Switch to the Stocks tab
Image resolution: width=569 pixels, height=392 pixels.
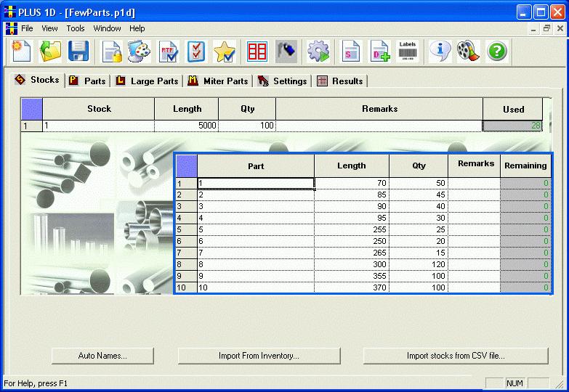point(37,80)
